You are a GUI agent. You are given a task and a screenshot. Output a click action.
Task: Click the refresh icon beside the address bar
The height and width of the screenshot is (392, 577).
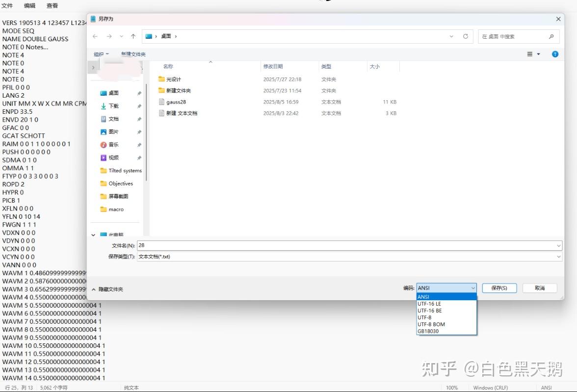(465, 36)
